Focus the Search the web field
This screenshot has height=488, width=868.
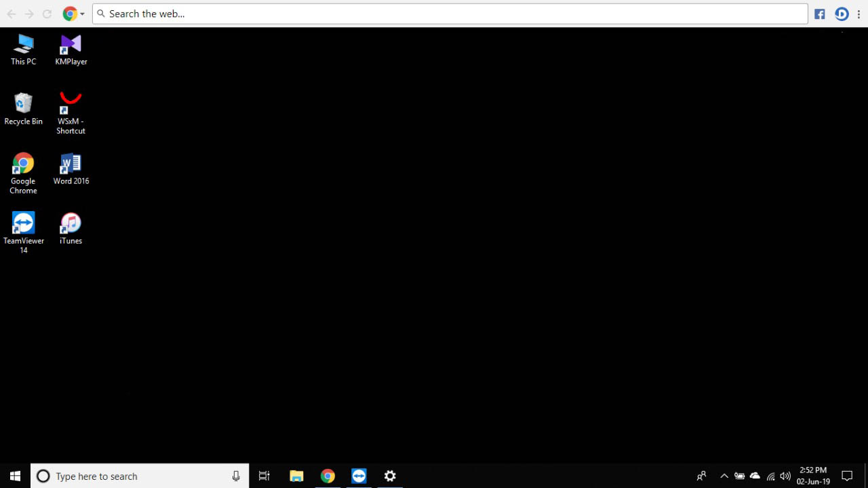pos(450,14)
